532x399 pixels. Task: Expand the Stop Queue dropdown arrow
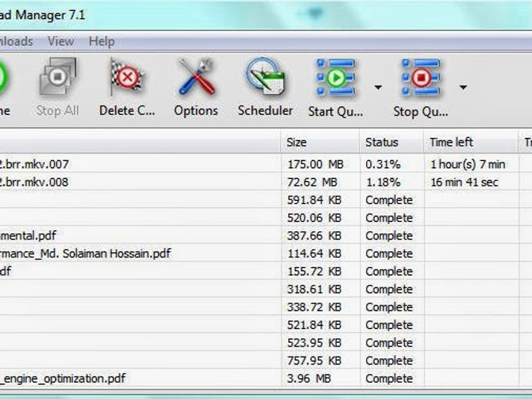463,88
